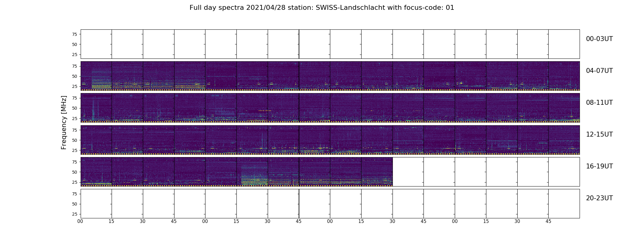Click the 75 tick in the 20-23UT row
The image size is (644, 245).
75,194
